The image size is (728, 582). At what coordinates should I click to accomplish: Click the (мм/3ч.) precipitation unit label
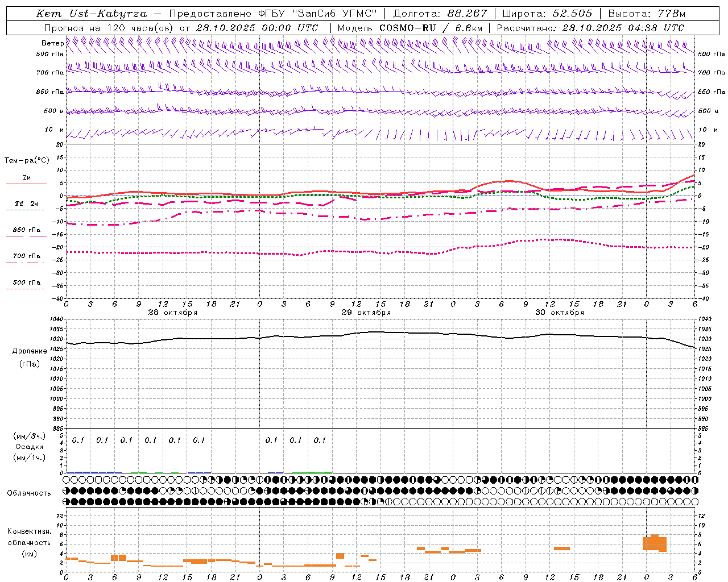pos(29,436)
